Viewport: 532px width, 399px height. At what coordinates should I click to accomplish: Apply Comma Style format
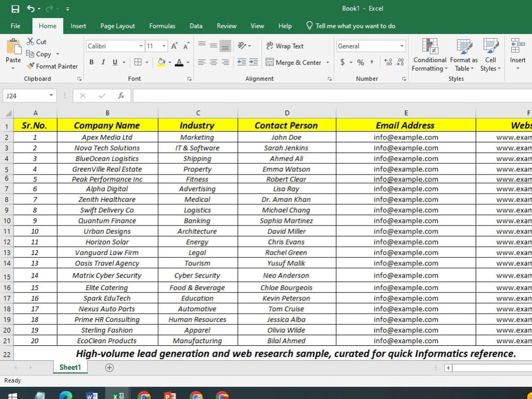coord(372,62)
